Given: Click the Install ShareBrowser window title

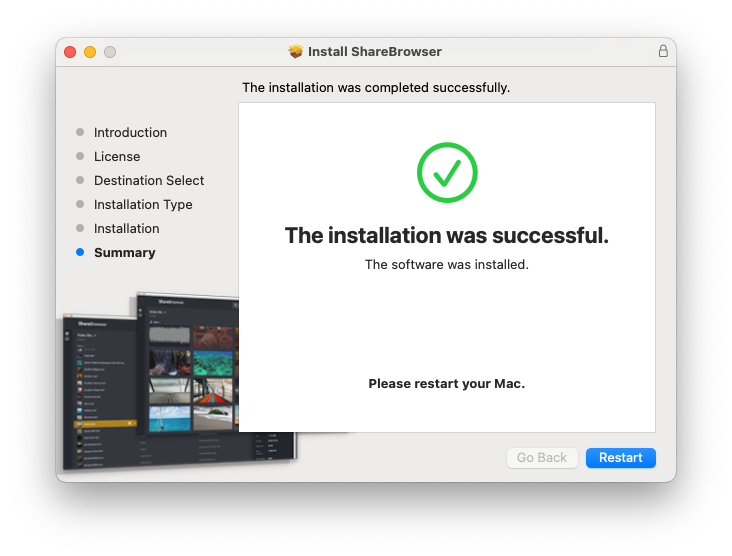Looking at the screenshot, I should (x=375, y=51).
